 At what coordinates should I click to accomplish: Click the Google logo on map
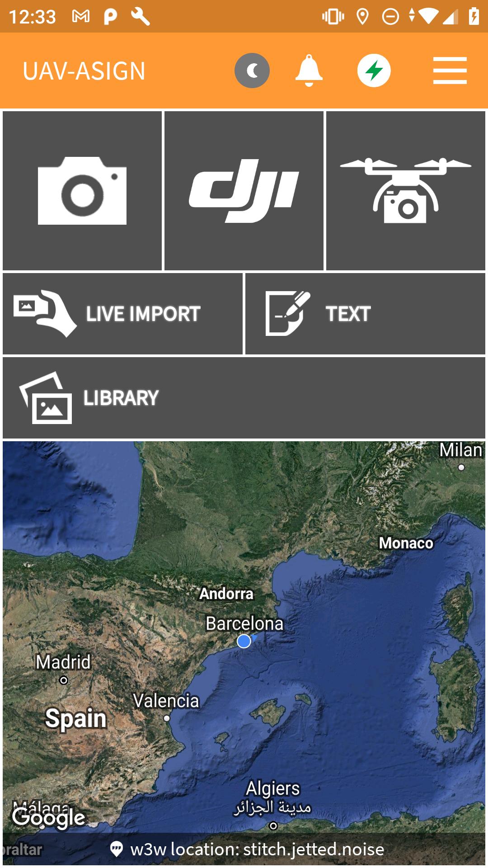pos(49,817)
